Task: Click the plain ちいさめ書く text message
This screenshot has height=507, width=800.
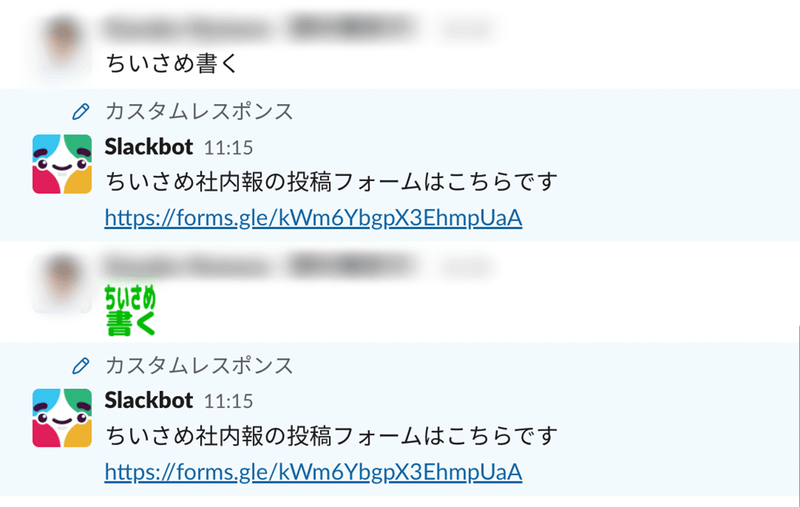Action: point(174,63)
